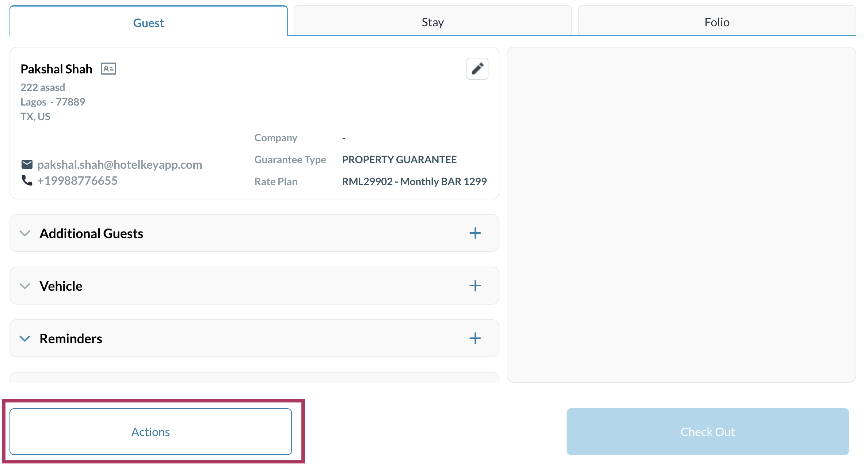Select the Guest tab
Screen dimensions: 868x466
(148, 23)
